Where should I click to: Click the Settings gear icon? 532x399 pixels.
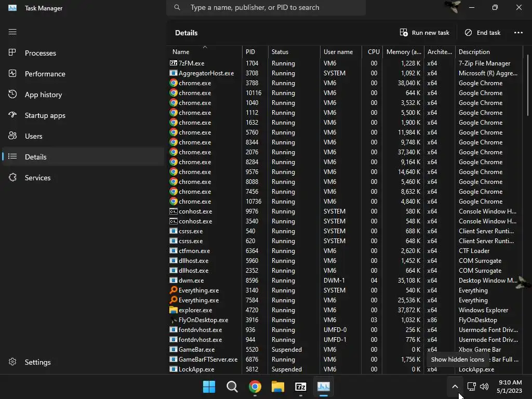coord(12,362)
